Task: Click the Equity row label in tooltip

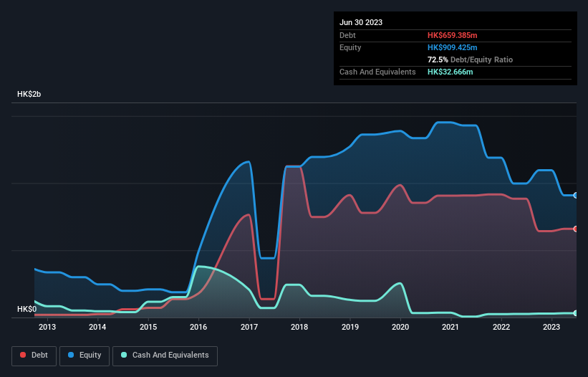Action: [350, 47]
